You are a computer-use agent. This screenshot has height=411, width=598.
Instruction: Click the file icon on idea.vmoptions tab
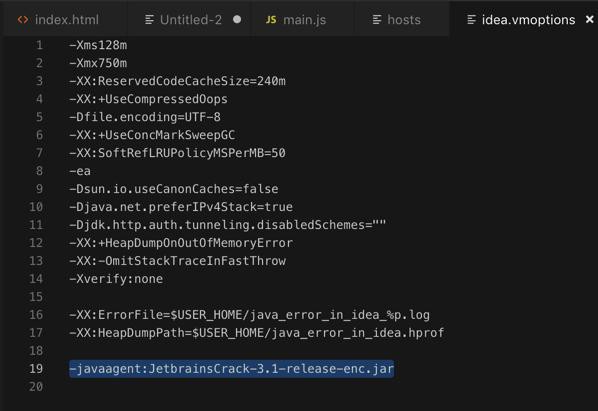tap(471, 19)
